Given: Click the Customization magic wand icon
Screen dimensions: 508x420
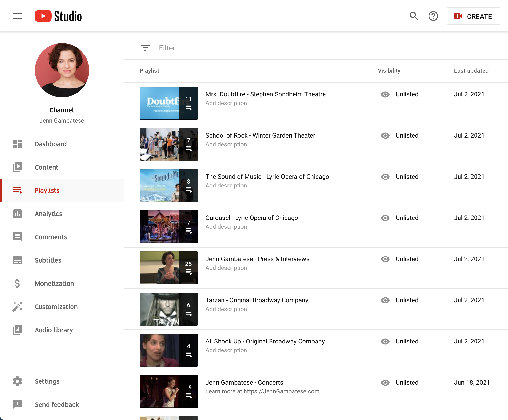Looking at the screenshot, I should coord(17,307).
